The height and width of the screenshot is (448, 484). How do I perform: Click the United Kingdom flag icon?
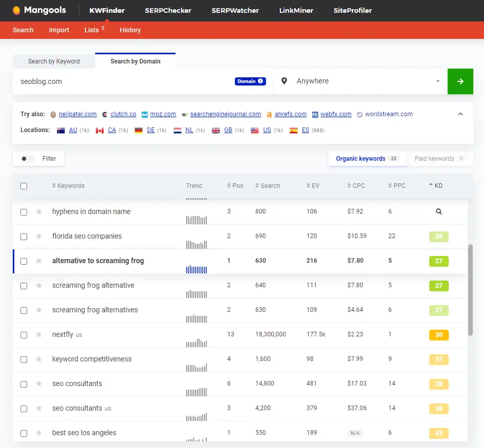216,131
